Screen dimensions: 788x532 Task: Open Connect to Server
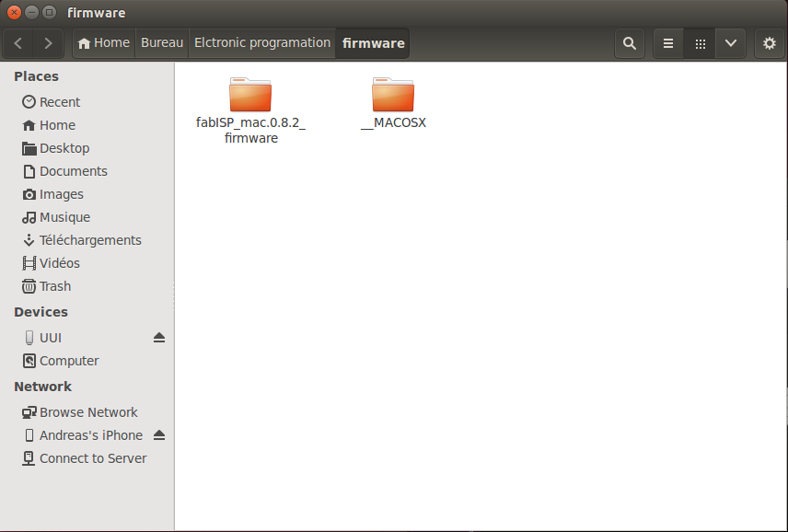[85, 458]
